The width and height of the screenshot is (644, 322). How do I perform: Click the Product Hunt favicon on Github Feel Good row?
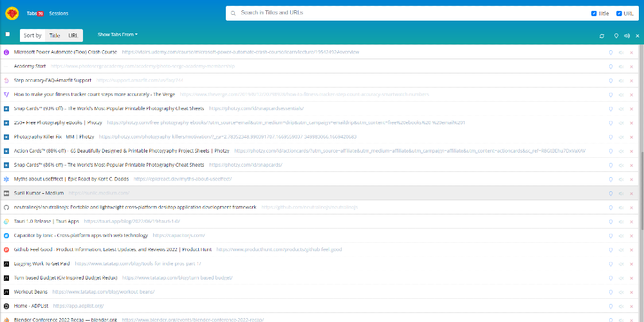click(6, 250)
